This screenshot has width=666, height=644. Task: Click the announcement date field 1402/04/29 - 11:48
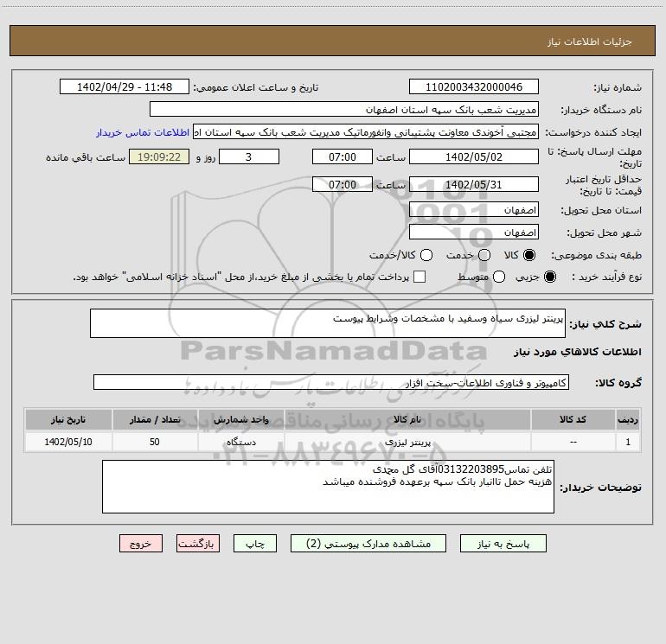click(125, 86)
